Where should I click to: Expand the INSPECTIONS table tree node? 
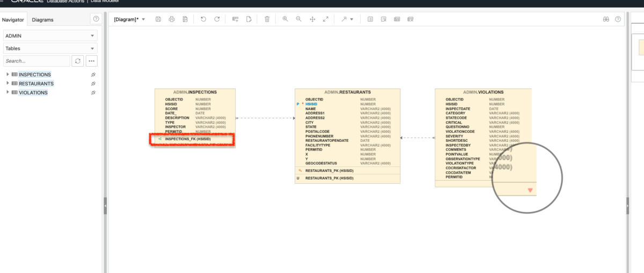8,75
